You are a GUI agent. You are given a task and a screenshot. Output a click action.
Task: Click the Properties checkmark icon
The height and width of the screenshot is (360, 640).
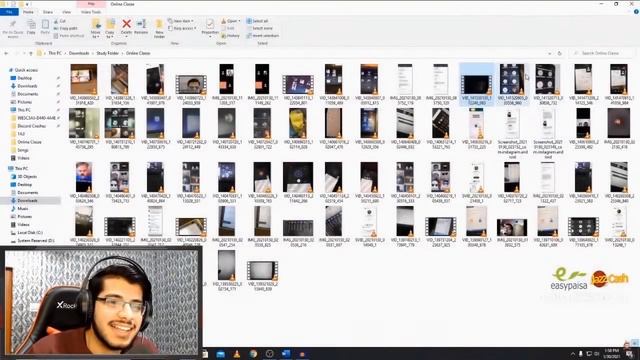[210, 24]
